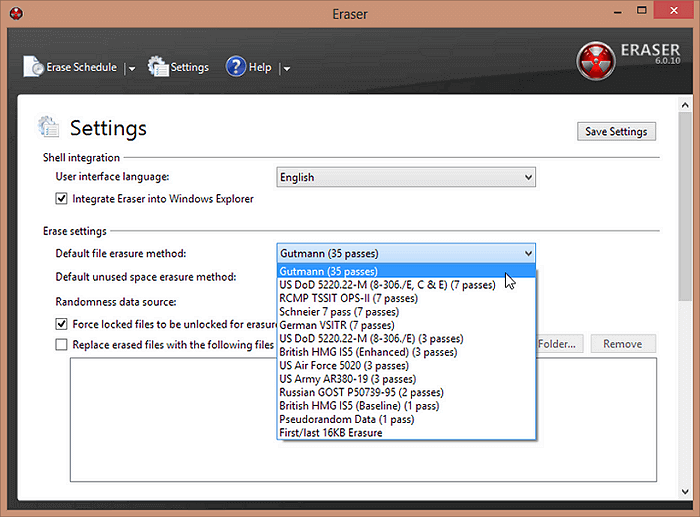Click the Erase Schedule document icon
This screenshot has width=700, height=517.
[33, 67]
